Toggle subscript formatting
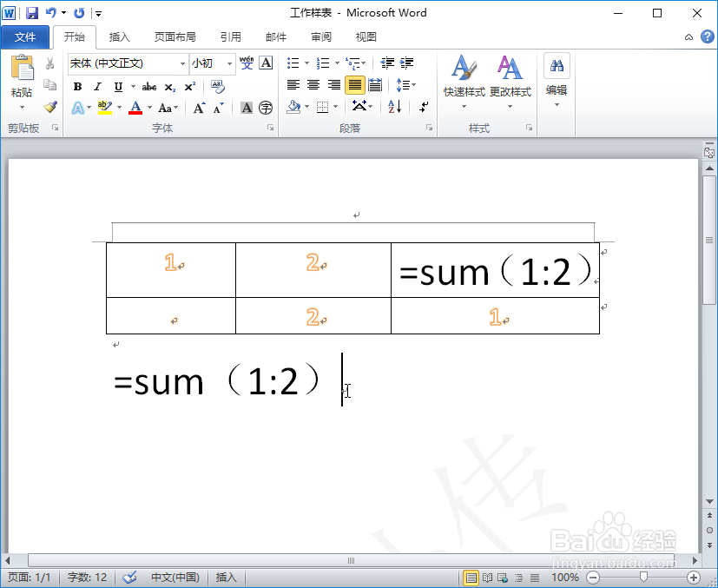The height and width of the screenshot is (588, 718). click(x=170, y=86)
